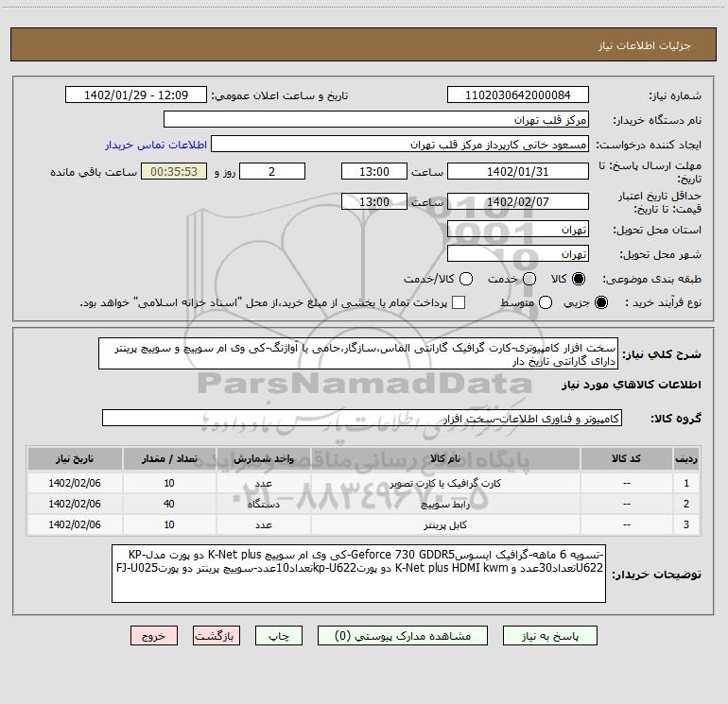Click unit دستگاه in the switch row
The image size is (728, 704).
(263, 505)
